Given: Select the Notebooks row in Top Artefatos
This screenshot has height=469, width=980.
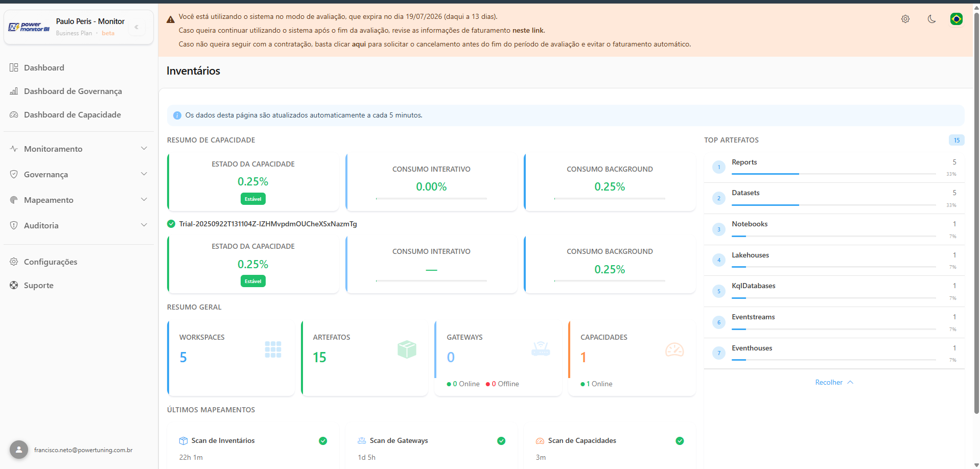Looking at the screenshot, I should coord(834,229).
